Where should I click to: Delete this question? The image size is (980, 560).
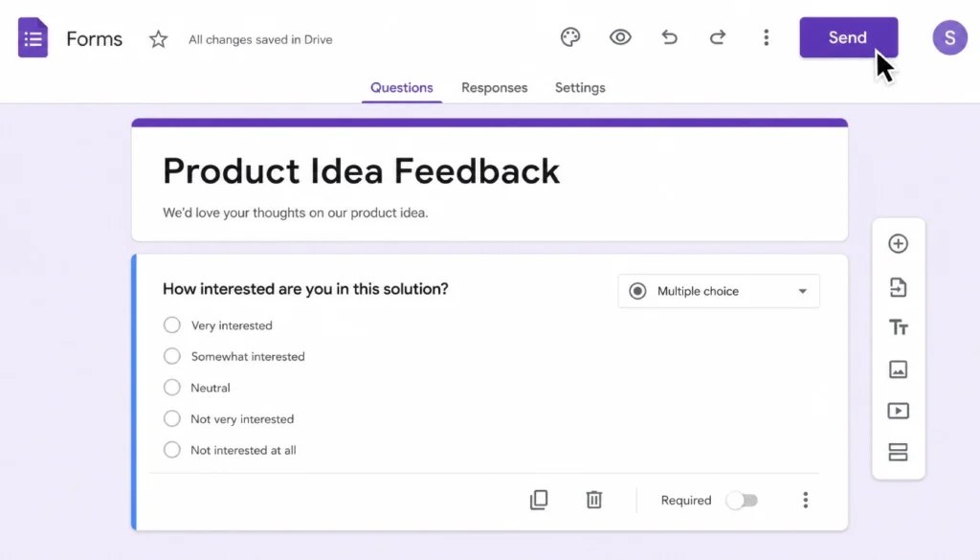pos(593,500)
